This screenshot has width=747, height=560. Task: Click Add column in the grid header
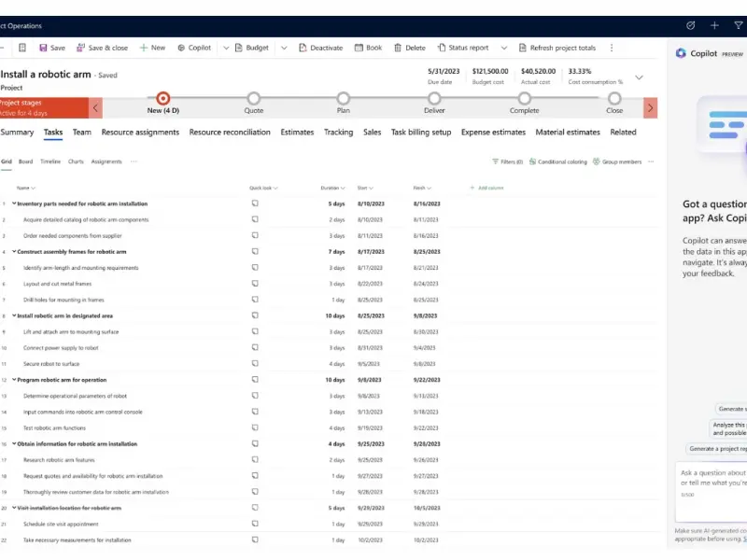point(486,188)
